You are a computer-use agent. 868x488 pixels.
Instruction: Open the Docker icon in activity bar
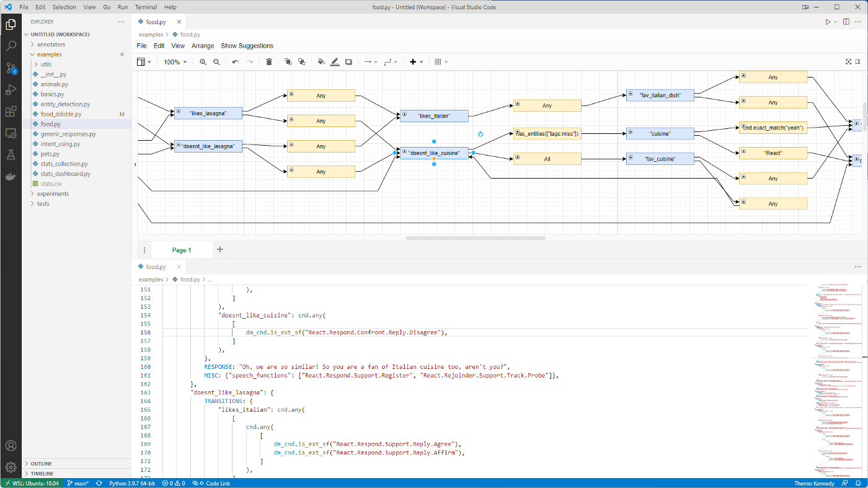tap(11, 177)
